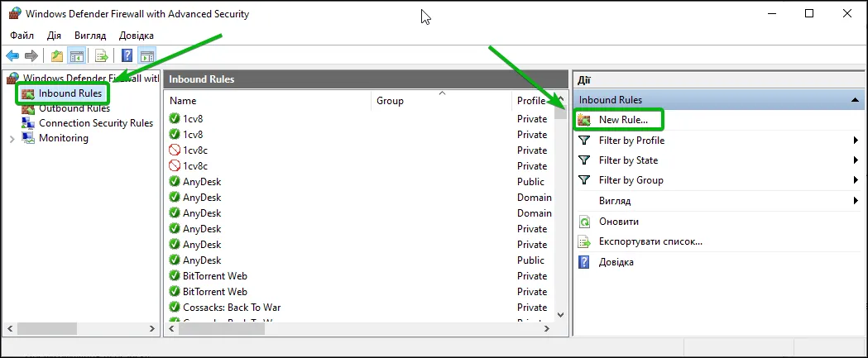Open the Файл menu
Viewport: 868px width, 358px height.
[22, 36]
